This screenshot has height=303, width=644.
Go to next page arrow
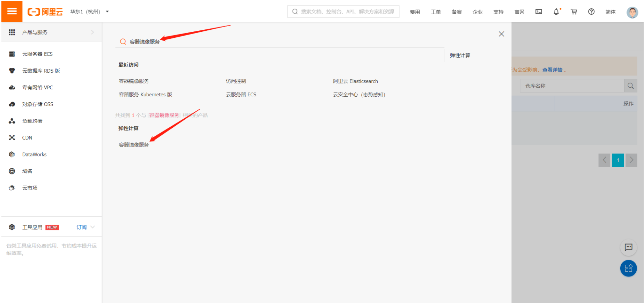[631, 160]
